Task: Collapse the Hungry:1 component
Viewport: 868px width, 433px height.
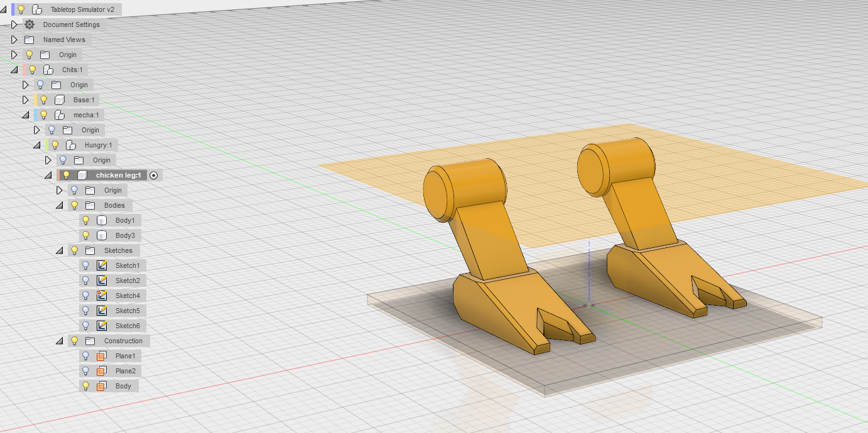Action: click(37, 146)
